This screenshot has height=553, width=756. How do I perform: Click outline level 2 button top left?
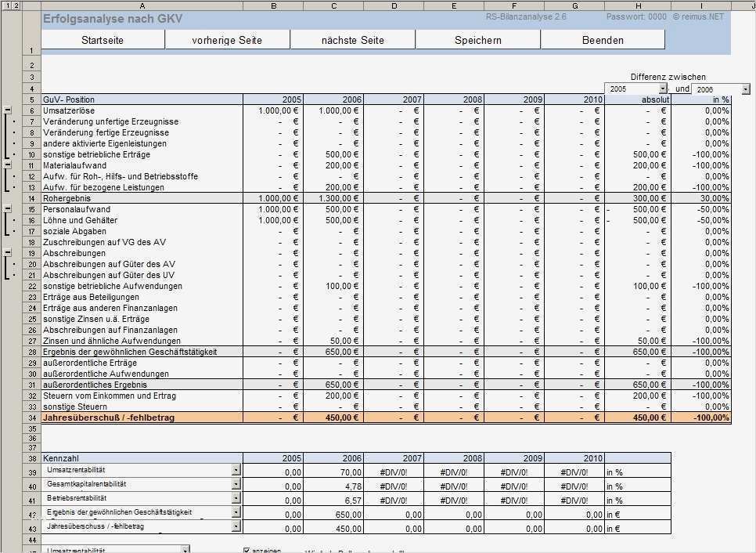[16, 5]
